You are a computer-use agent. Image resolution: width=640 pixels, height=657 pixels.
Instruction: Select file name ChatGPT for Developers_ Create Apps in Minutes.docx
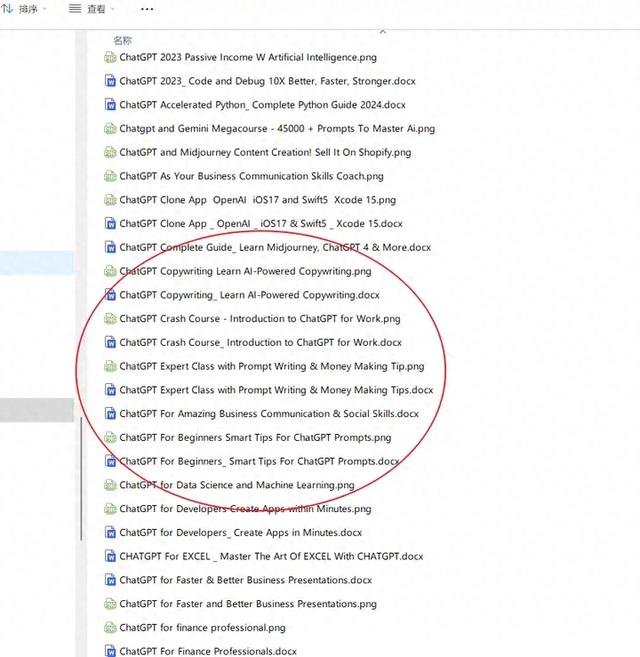pyautogui.click(x=241, y=532)
